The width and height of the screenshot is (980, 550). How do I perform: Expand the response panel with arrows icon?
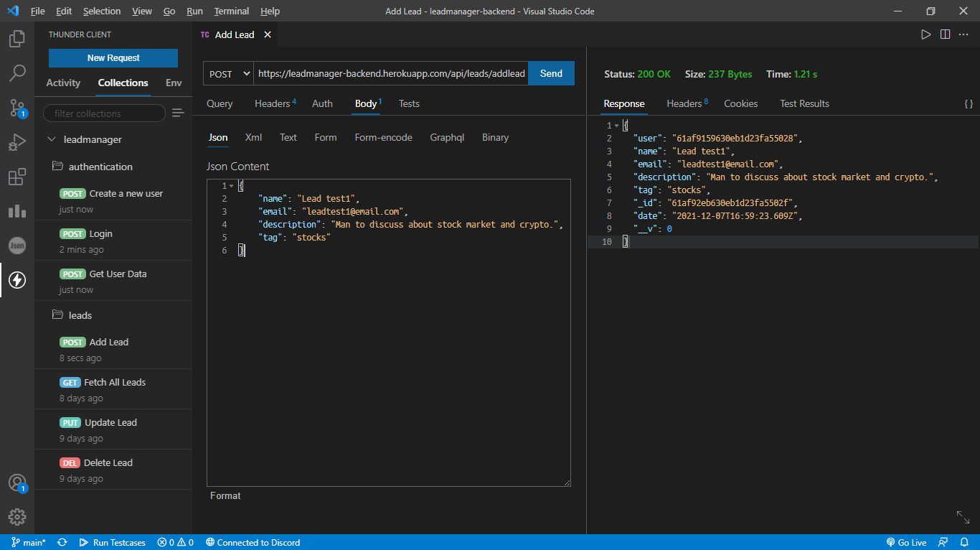click(963, 517)
